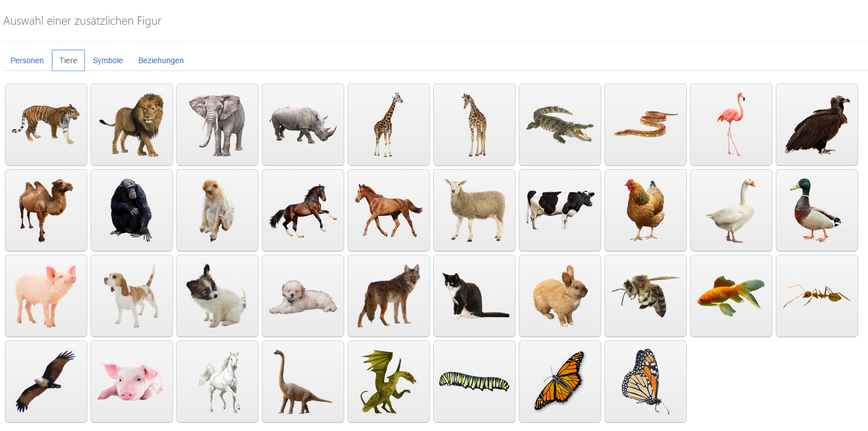Screen dimensions: 868x431
Task: Pick the black and white cow
Action: coord(560,210)
